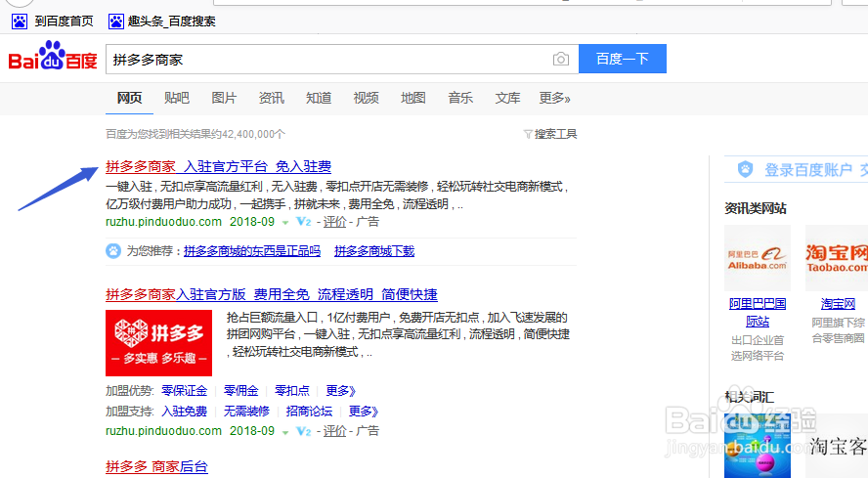The width and height of the screenshot is (868, 478).
Task: Click the result count text 42,400,000个
Action: click(253, 134)
